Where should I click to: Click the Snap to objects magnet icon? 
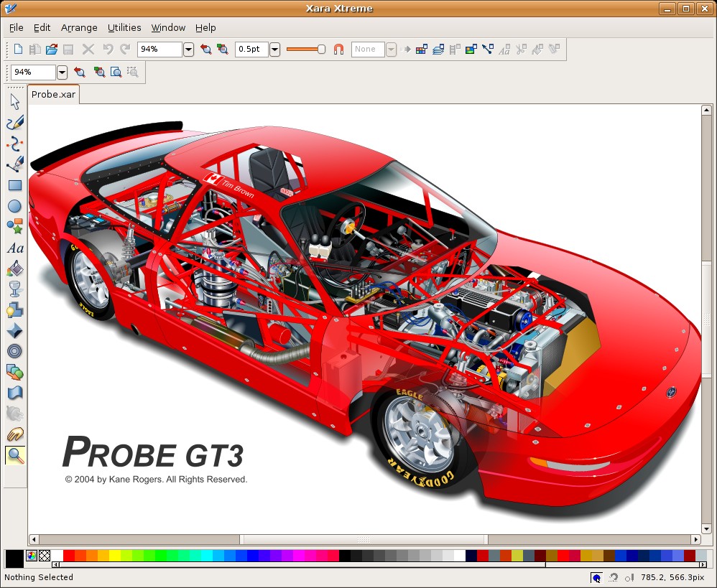338,49
